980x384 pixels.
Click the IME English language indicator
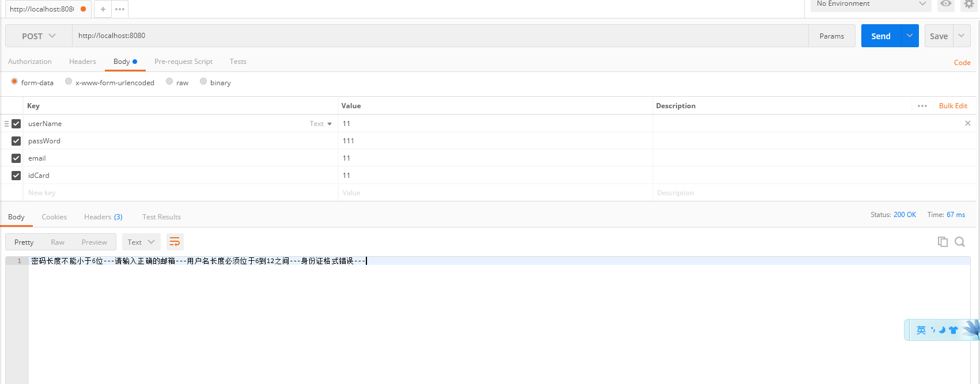point(921,330)
